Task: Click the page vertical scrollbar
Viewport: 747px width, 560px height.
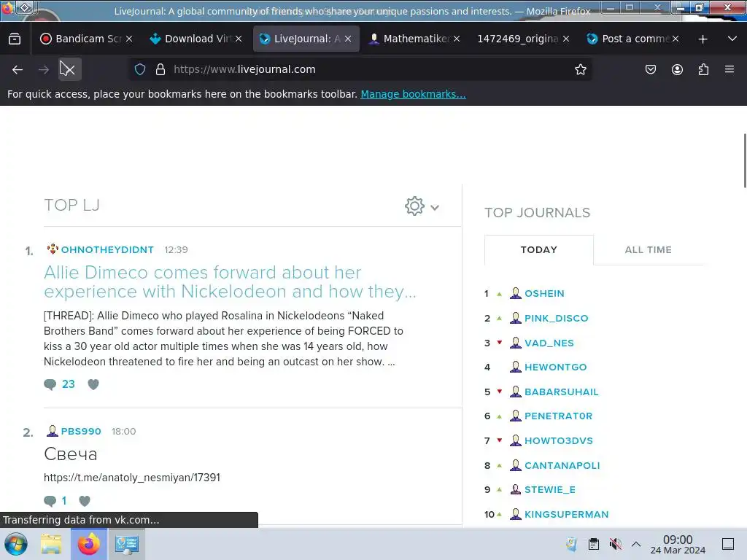Action: coord(744,161)
